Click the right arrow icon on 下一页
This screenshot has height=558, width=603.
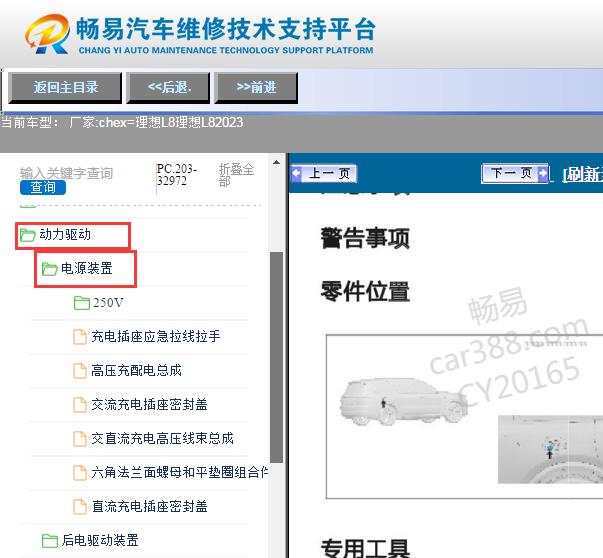[x=543, y=173]
